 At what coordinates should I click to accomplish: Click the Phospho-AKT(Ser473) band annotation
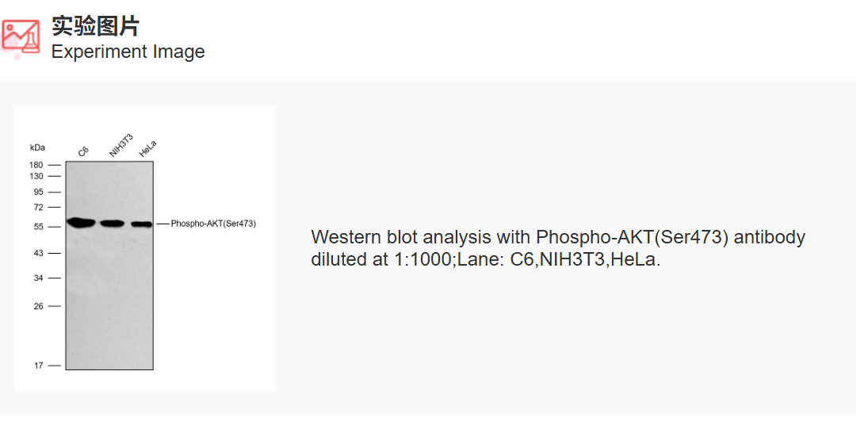[x=212, y=224]
